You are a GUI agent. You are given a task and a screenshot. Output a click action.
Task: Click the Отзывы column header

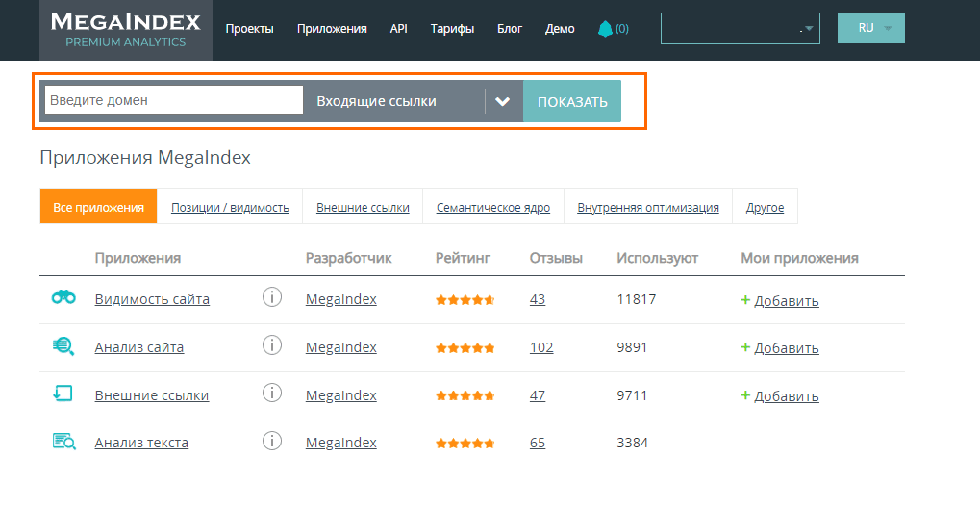point(556,258)
